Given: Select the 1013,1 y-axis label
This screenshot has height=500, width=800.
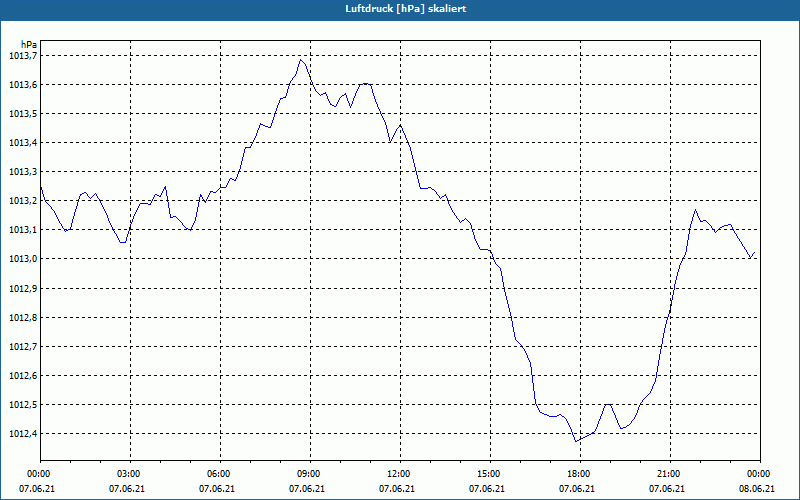Looking at the screenshot, I should [23, 230].
